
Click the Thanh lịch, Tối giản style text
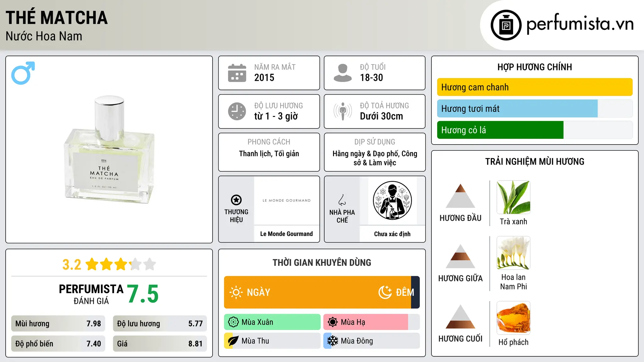pyautogui.click(x=269, y=154)
